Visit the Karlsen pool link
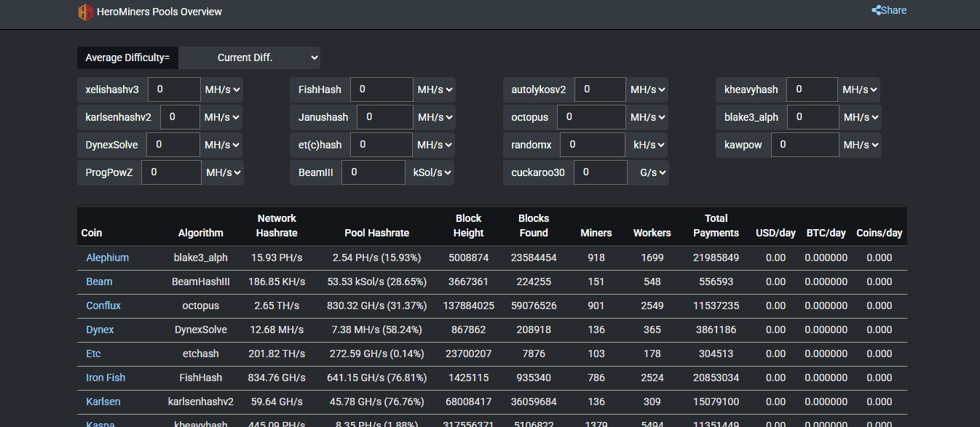Viewport: 980px width, 427px height. (x=103, y=402)
